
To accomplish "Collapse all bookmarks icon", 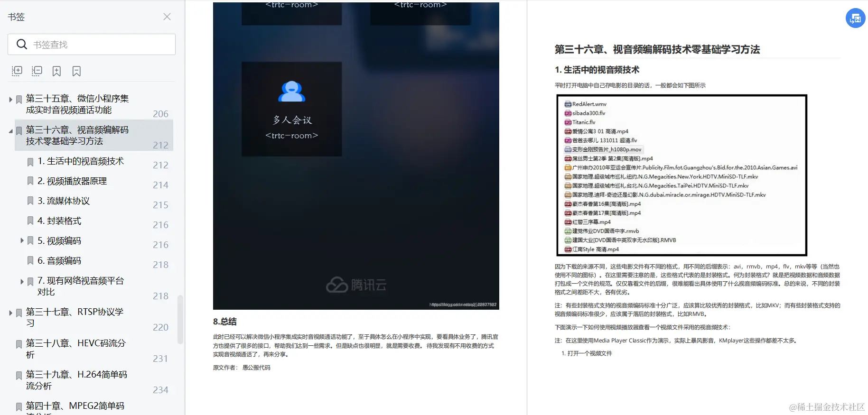I will click(x=37, y=71).
